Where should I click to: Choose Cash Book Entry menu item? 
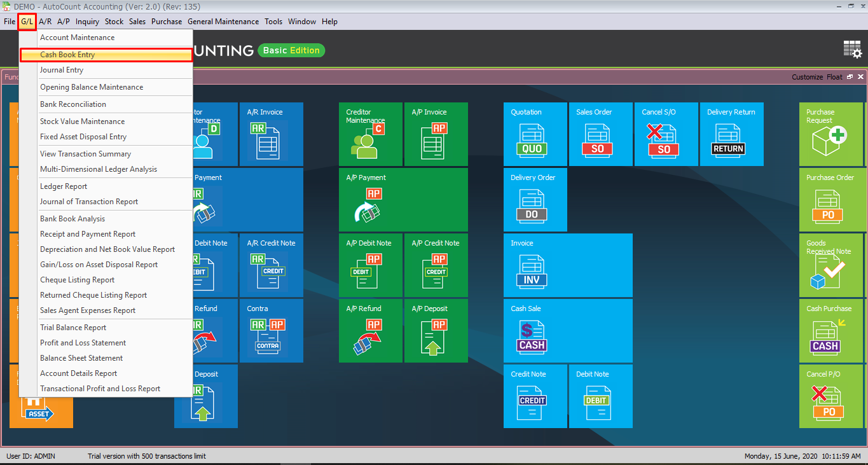pyautogui.click(x=106, y=55)
